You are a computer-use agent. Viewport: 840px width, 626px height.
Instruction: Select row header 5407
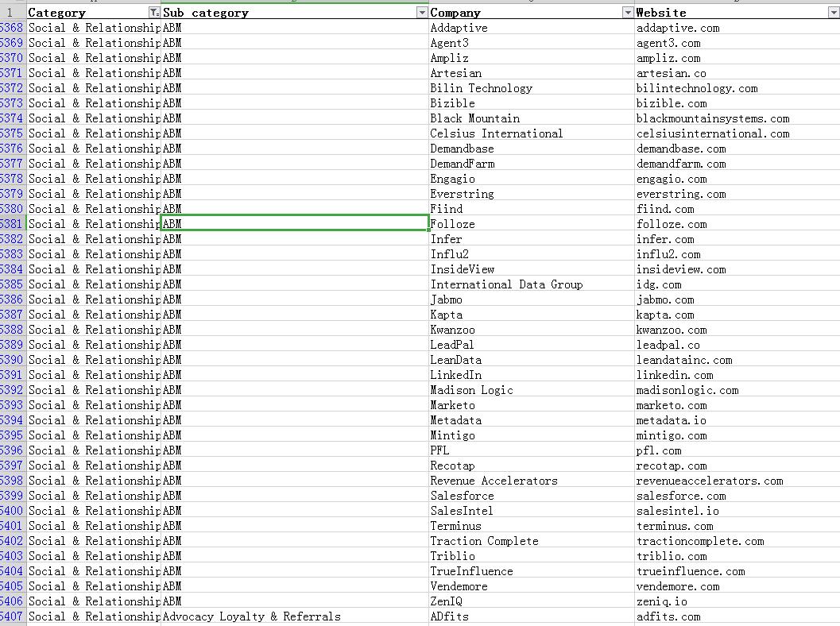click(x=13, y=616)
